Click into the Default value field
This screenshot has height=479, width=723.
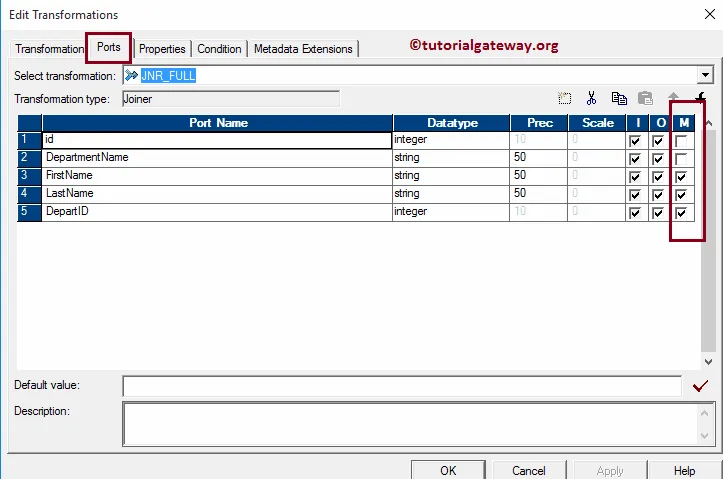402,386
